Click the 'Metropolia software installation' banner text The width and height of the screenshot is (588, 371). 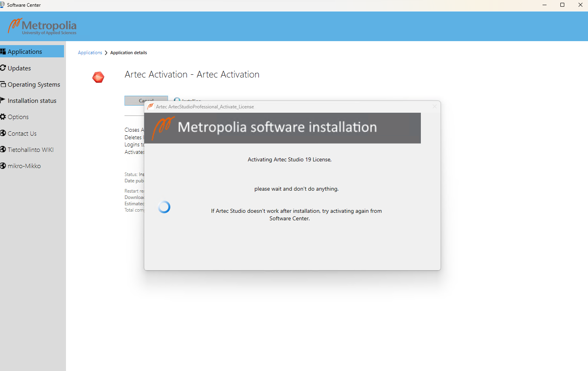tap(277, 127)
